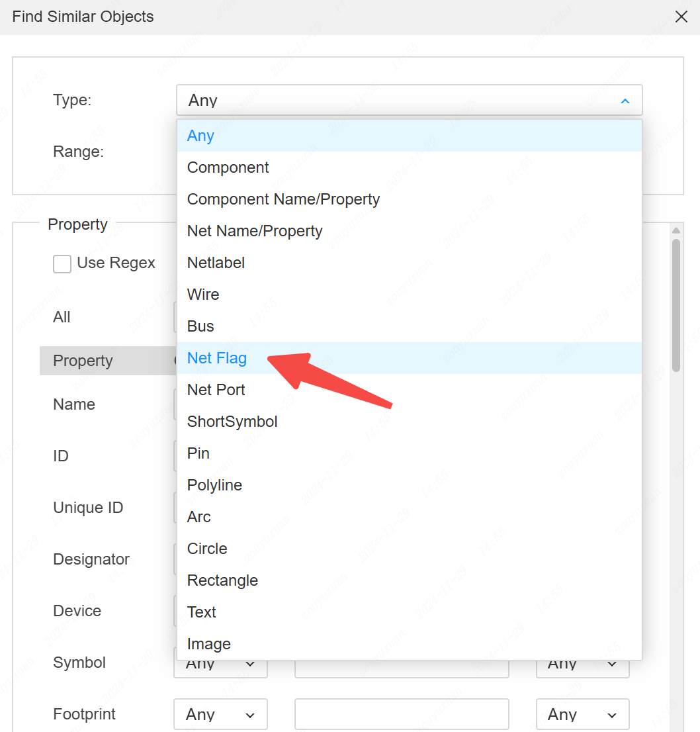Select Pin as the object type

click(x=198, y=453)
